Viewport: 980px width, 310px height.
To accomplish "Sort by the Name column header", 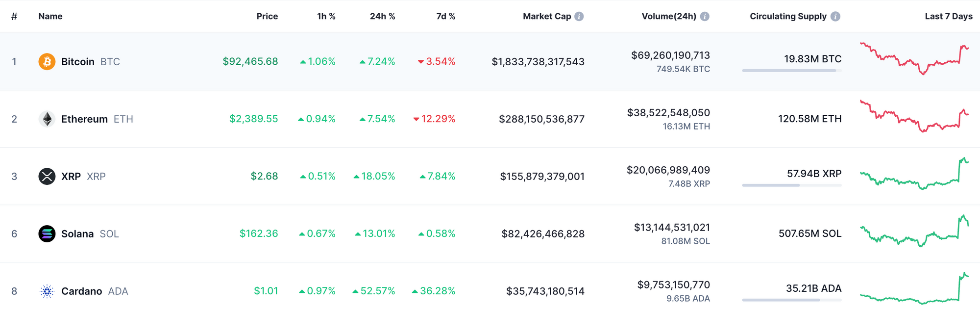I will (50, 17).
